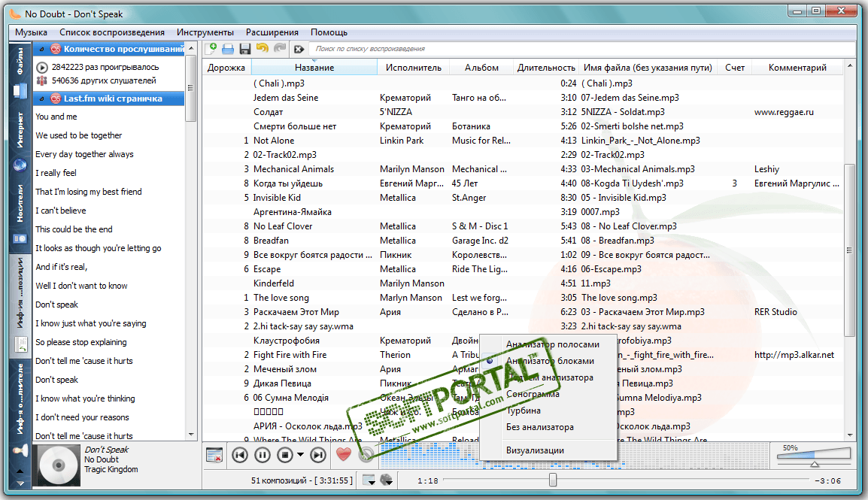Click the sidebar down-arrow at bottom left
The width and height of the screenshot is (868, 500).
pos(20,483)
